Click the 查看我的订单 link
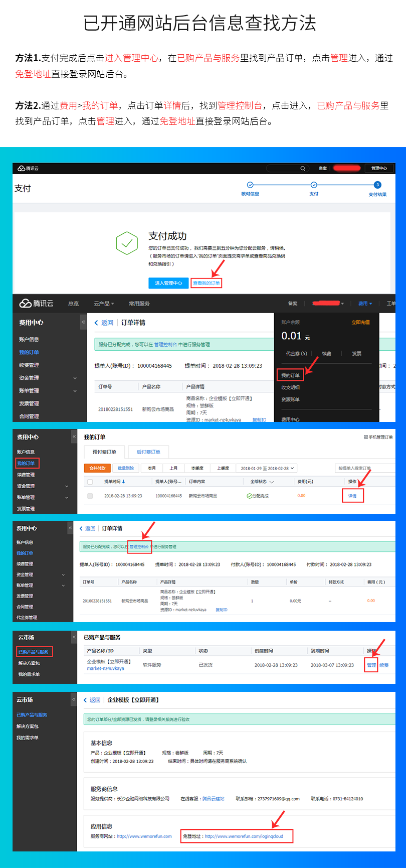Viewport: 406px width, 868px height. [207, 283]
